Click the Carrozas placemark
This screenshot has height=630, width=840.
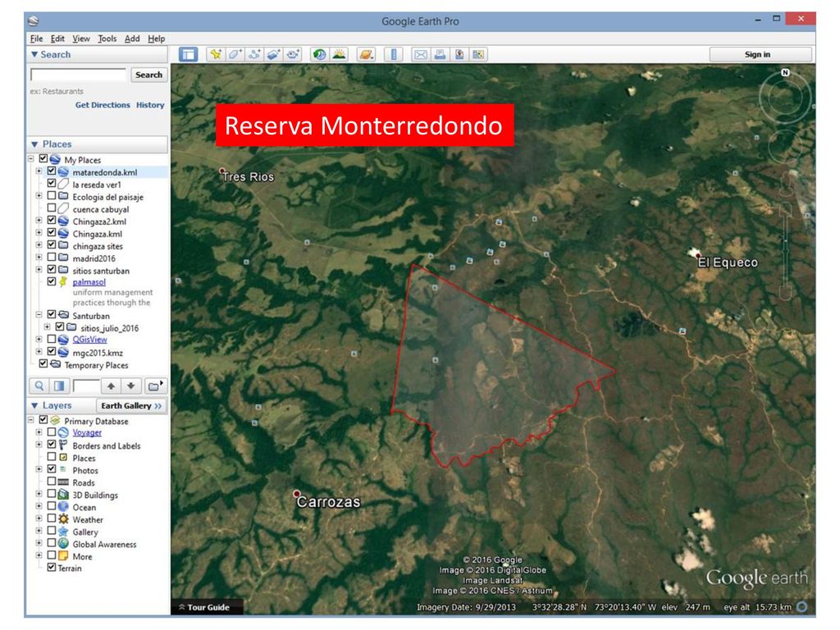click(297, 493)
